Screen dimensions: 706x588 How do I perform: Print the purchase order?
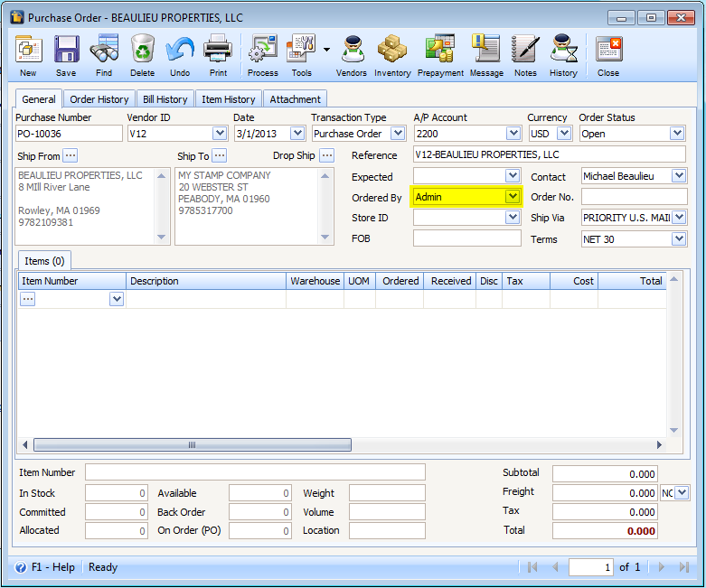tap(218, 49)
